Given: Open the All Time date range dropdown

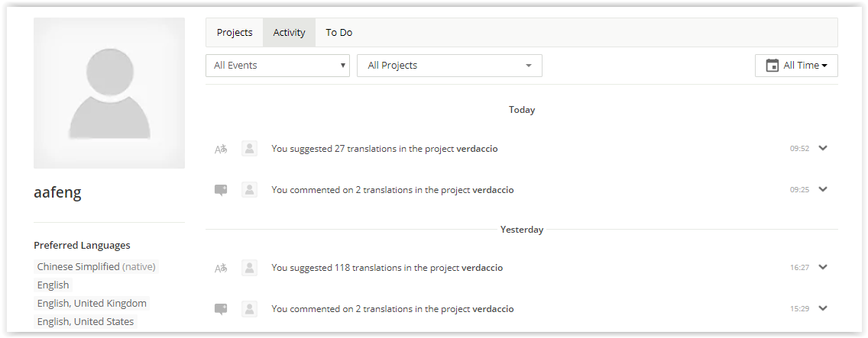Looking at the screenshot, I should (x=796, y=66).
